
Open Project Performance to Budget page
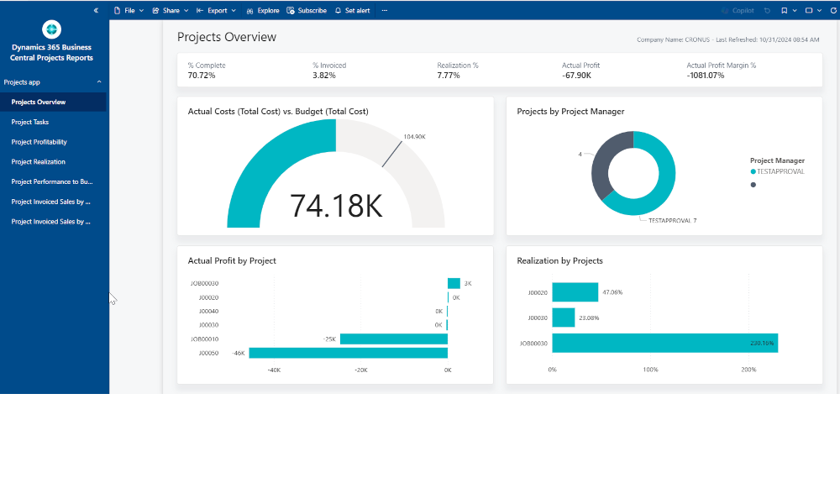point(51,181)
